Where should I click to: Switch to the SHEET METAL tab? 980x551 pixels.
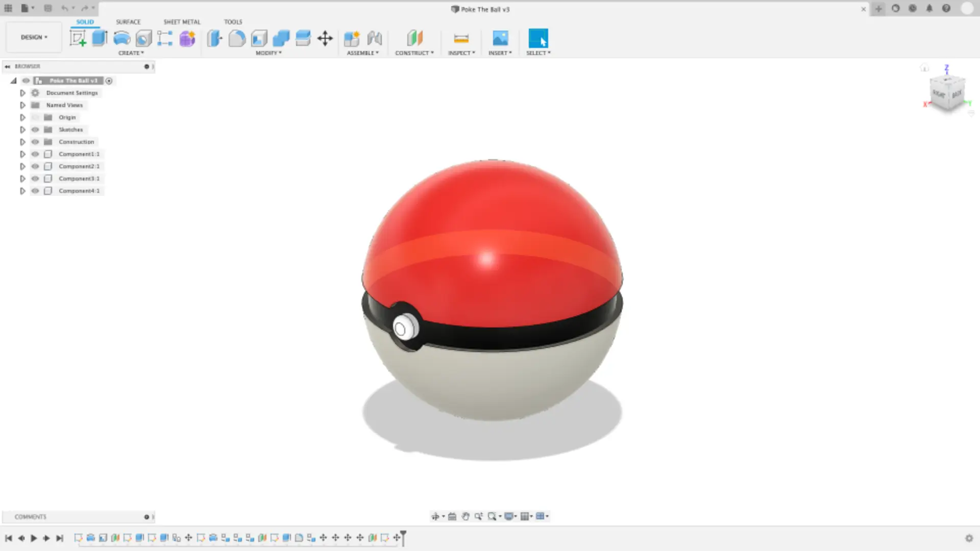coord(182,22)
